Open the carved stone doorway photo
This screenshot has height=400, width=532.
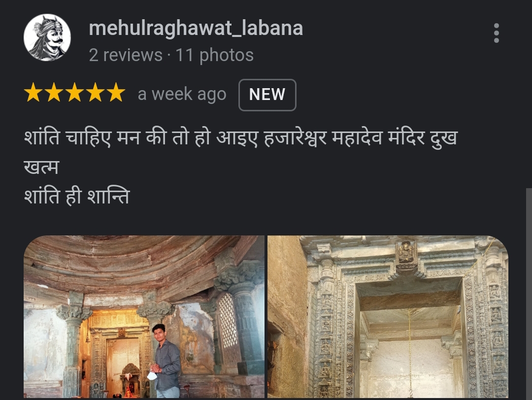click(x=388, y=317)
